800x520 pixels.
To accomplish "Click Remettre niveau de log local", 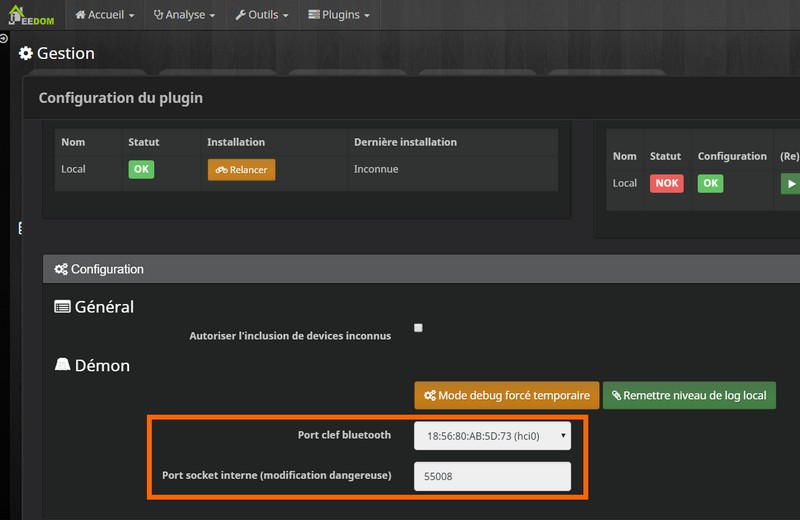I will coord(689,395).
